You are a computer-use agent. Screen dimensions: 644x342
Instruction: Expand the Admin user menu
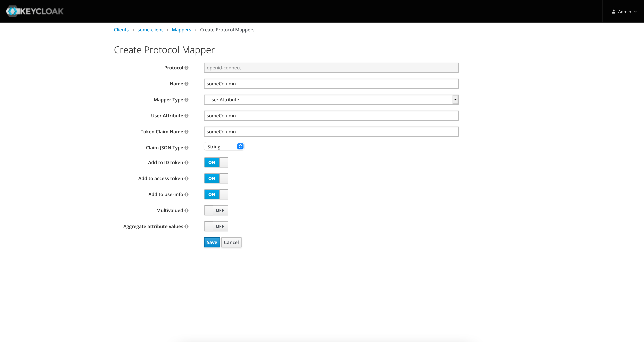point(624,12)
